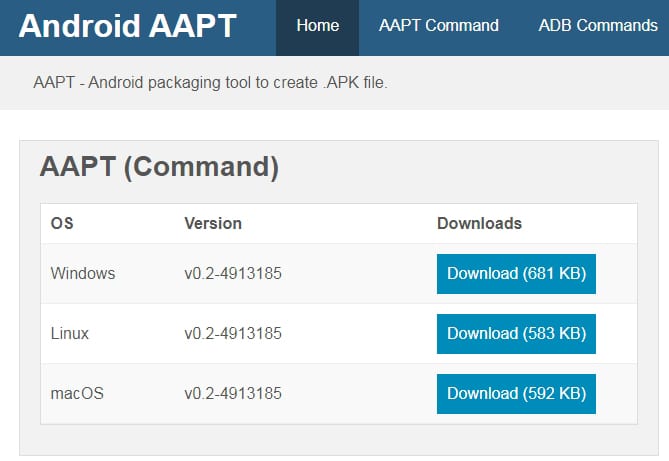Select the macOS cell in OS column
The height and width of the screenshot is (461, 669).
tap(76, 394)
